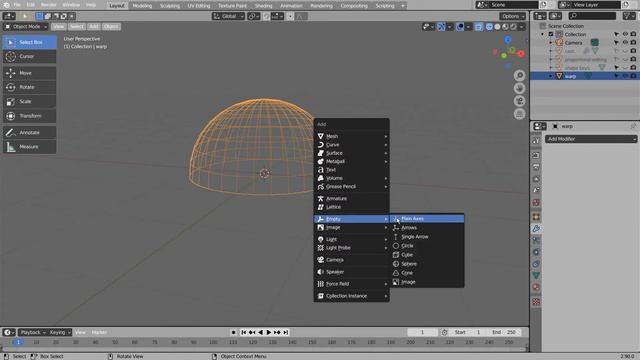
Task: Hide the Camera with its eye icon
Action: 625,42
